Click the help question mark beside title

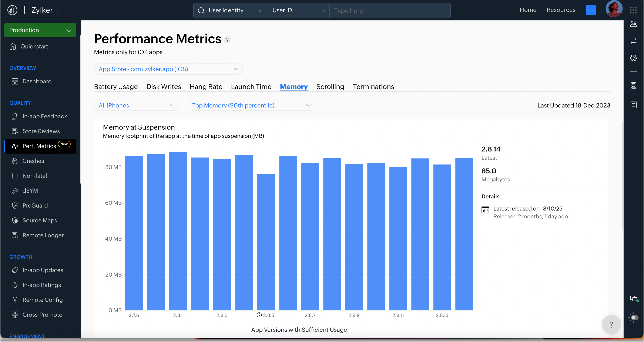tap(227, 40)
